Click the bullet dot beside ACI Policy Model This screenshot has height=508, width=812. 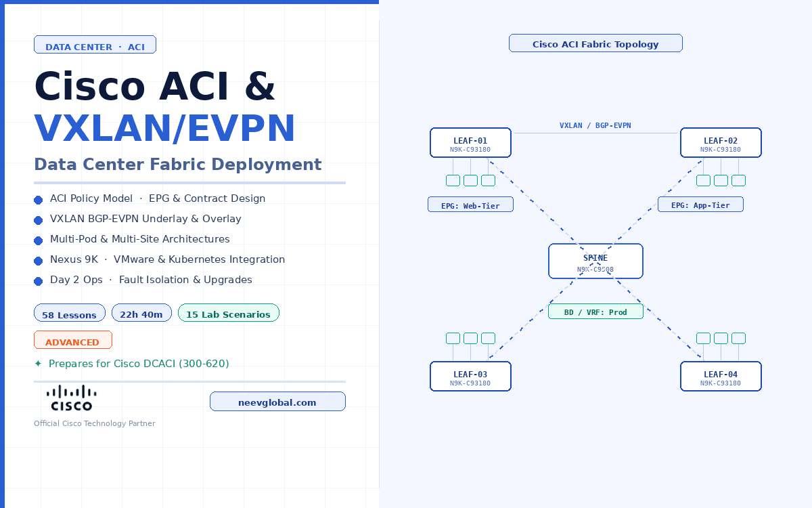[x=38, y=200]
